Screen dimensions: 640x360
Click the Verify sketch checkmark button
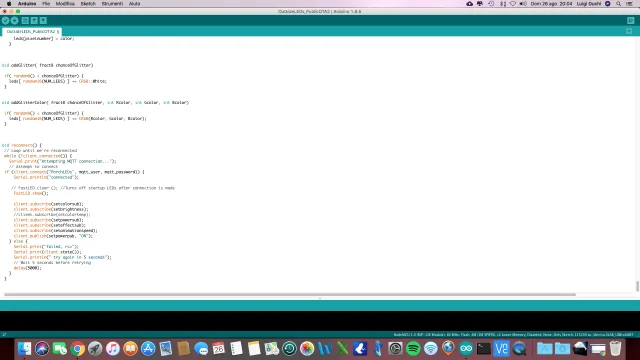5,20
